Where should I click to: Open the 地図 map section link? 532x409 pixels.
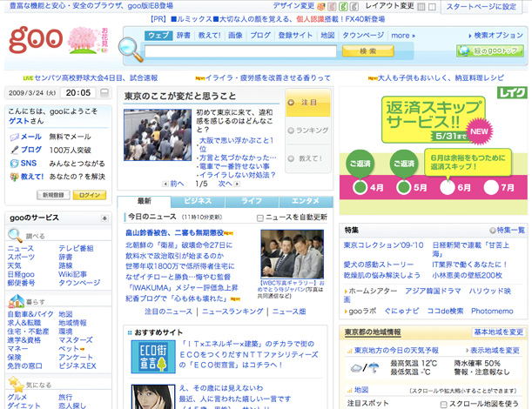tap(361, 390)
